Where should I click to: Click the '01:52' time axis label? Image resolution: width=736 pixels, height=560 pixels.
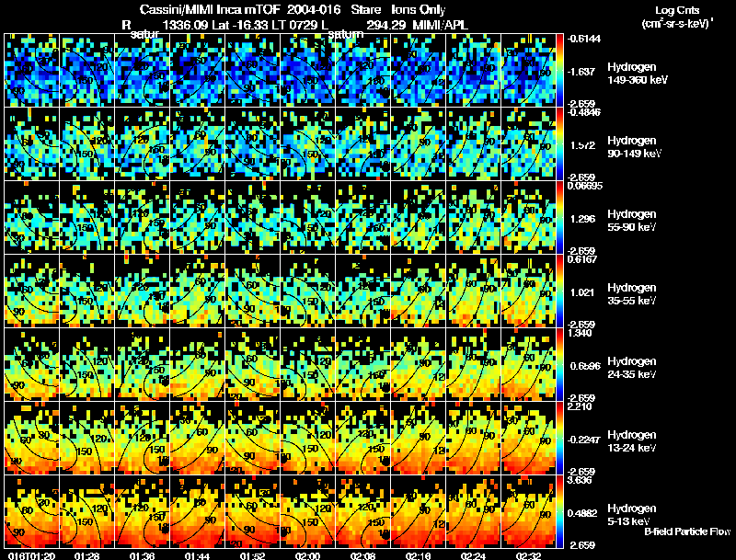click(x=252, y=555)
